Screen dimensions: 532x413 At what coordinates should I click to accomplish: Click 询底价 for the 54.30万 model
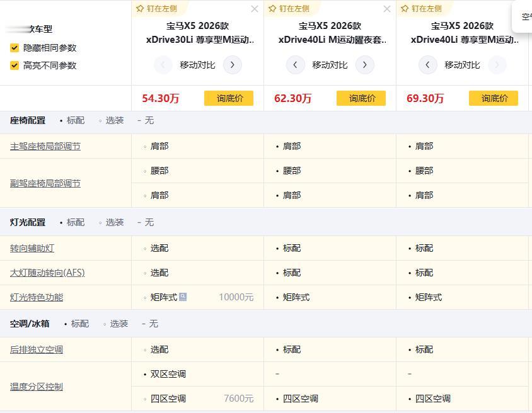point(229,98)
